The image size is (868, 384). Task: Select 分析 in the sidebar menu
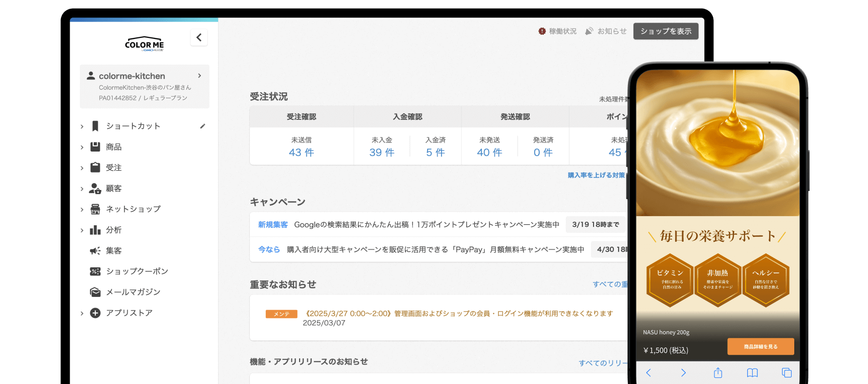(114, 230)
